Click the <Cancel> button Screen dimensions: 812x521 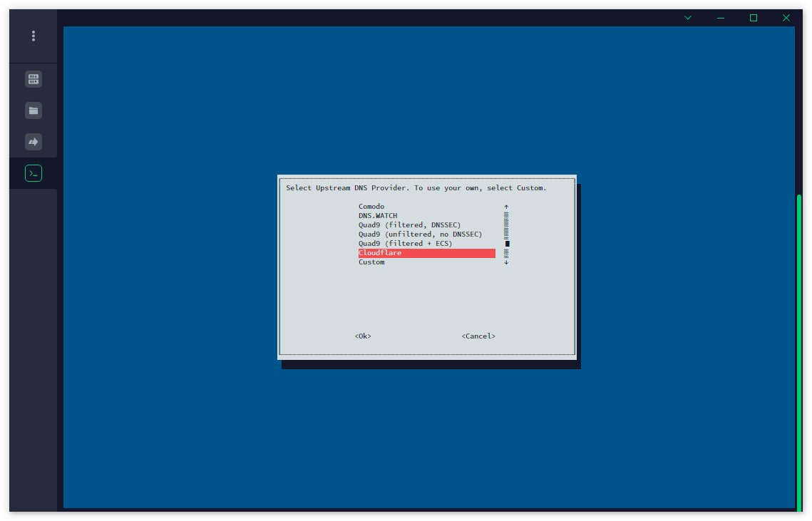478,336
